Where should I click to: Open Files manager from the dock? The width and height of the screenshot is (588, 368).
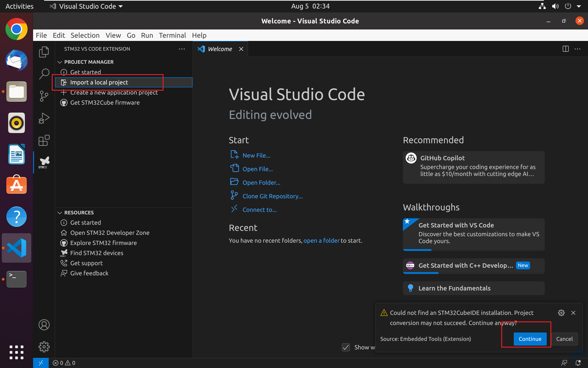(17, 92)
